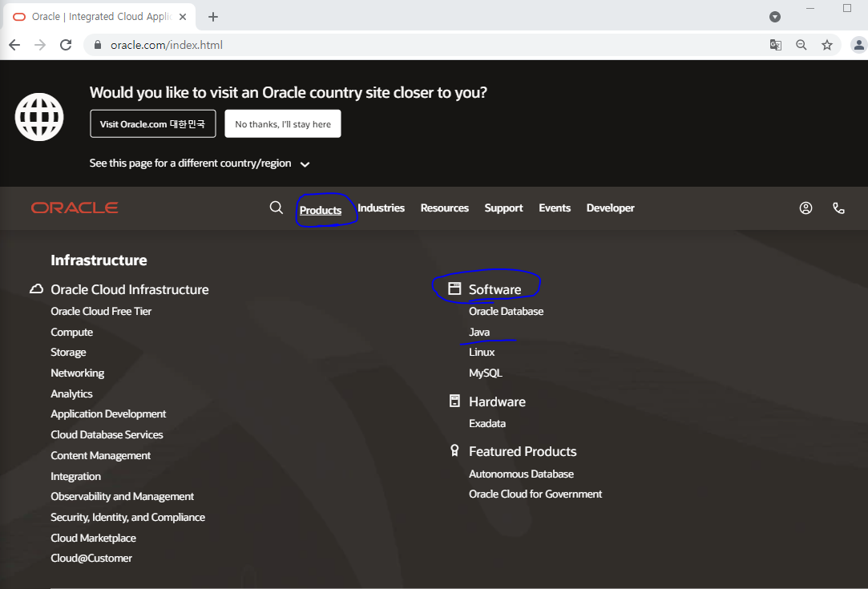Close the Oracle browser tab

tap(184, 17)
